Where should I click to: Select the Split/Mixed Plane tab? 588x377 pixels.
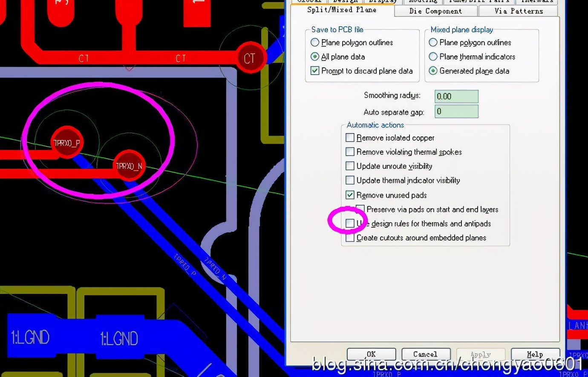click(341, 10)
